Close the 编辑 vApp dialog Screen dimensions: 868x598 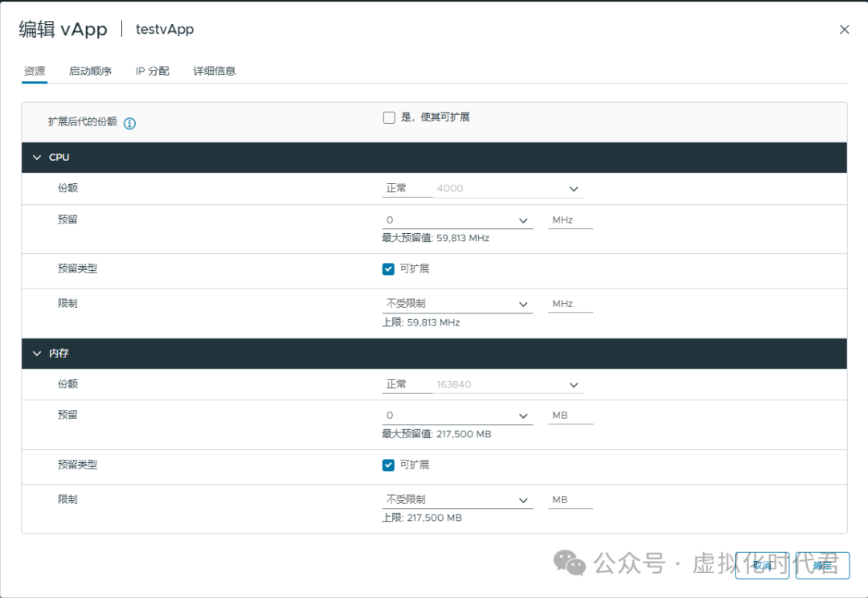[x=844, y=30]
